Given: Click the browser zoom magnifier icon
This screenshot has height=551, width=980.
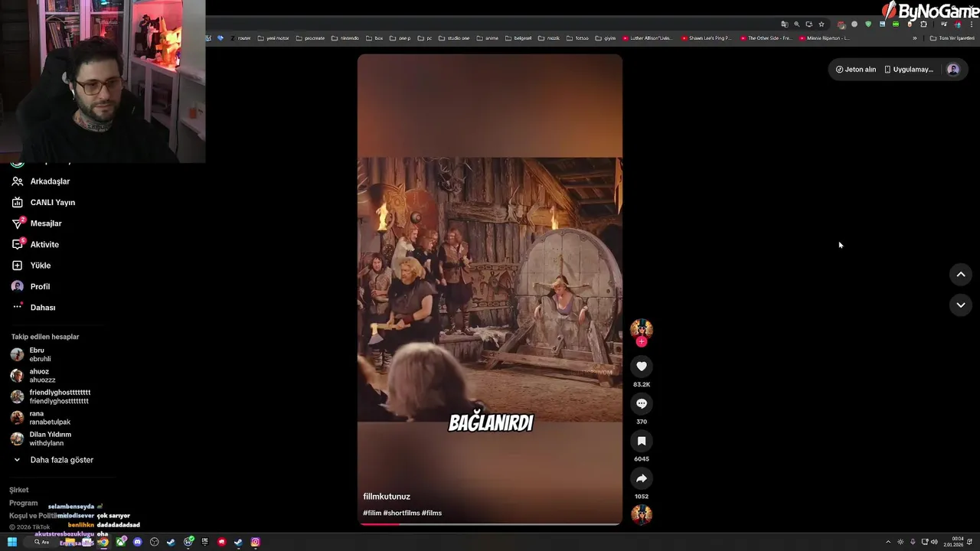Looking at the screenshot, I should click(x=797, y=24).
